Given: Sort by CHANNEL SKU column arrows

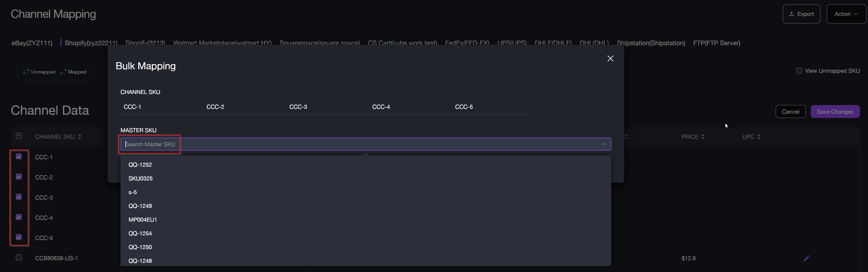Looking at the screenshot, I should click(80, 137).
